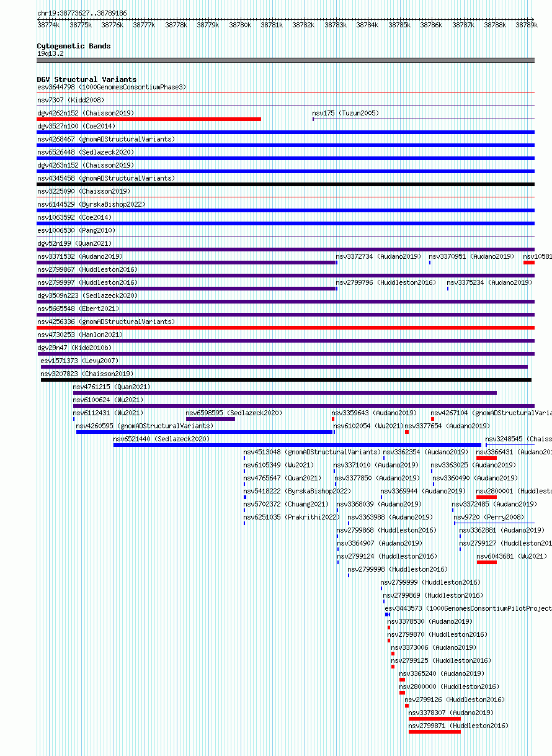
Task: Click red bar of dgv4262n152 variant
Action: [149, 119]
